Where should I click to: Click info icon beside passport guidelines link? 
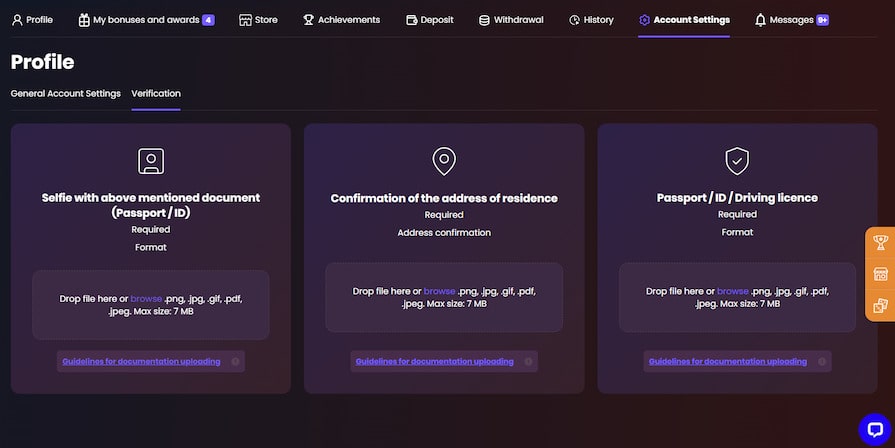(821, 361)
